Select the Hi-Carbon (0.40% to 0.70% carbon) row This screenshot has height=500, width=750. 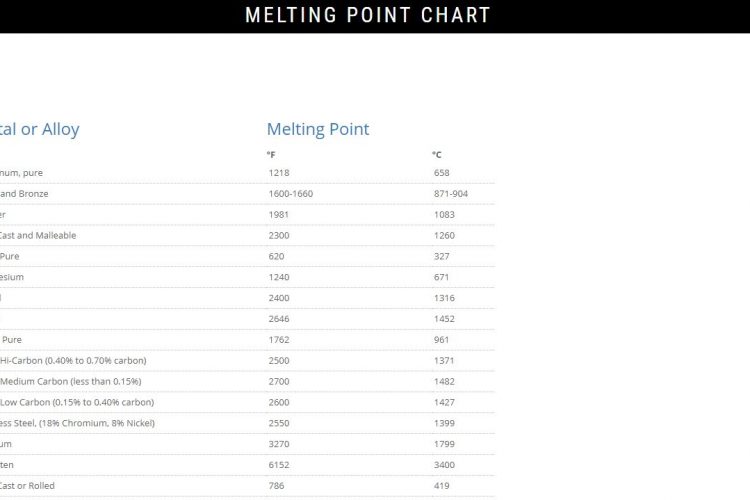tap(71, 361)
